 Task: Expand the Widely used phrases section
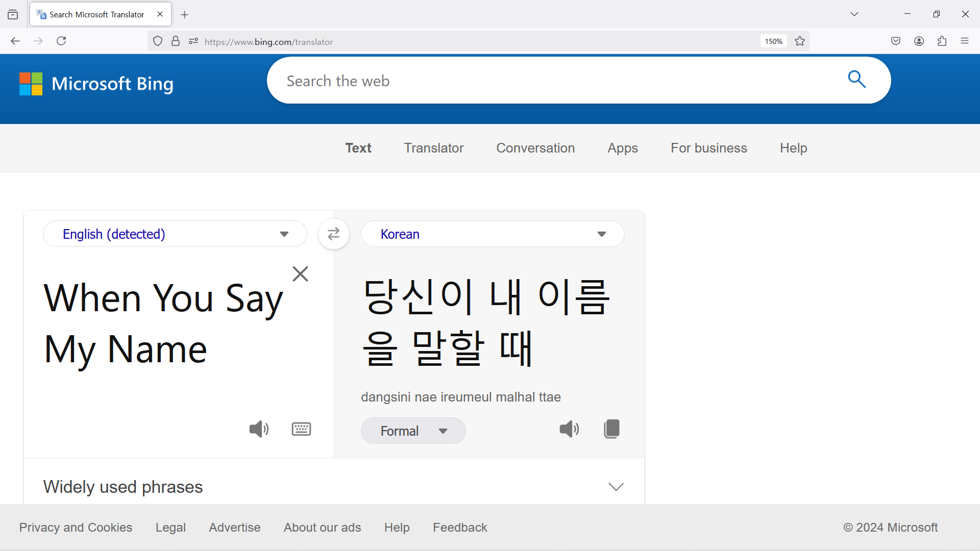pos(616,487)
